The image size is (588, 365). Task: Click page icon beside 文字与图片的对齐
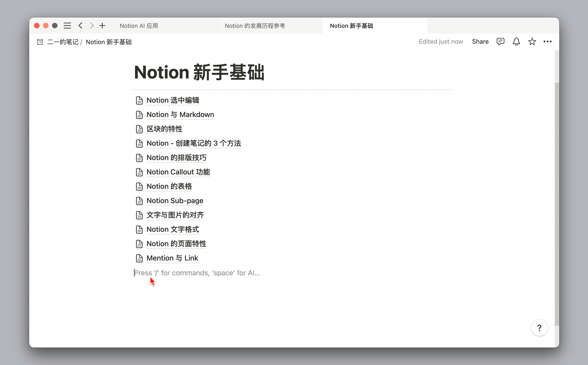[139, 215]
